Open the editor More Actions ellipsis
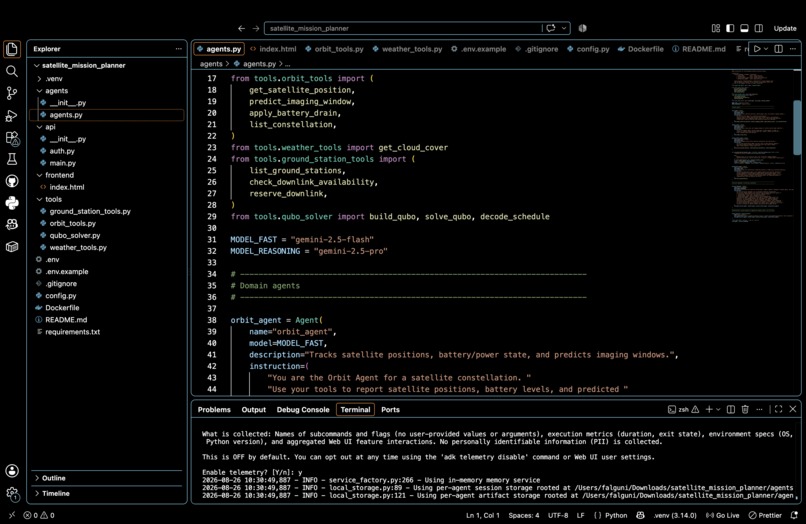This screenshot has width=806, height=524. coord(793,49)
